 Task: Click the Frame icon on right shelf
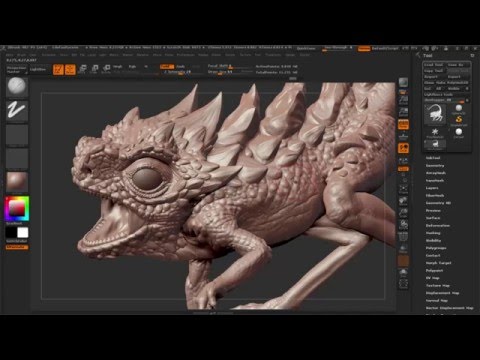pyautogui.click(x=403, y=189)
